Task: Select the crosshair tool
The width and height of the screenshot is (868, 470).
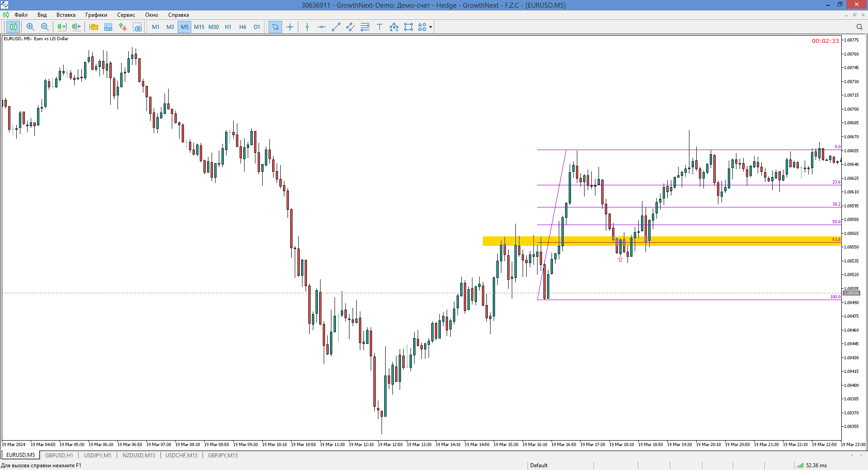Action: [290, 27]
